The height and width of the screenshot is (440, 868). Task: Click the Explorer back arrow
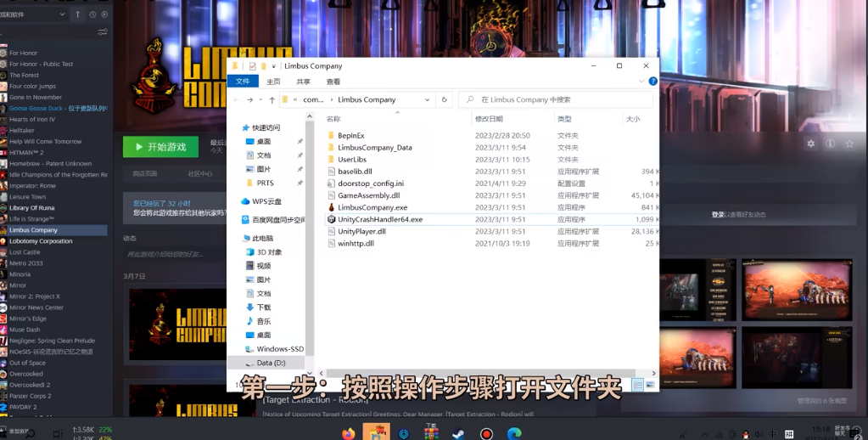237,99
